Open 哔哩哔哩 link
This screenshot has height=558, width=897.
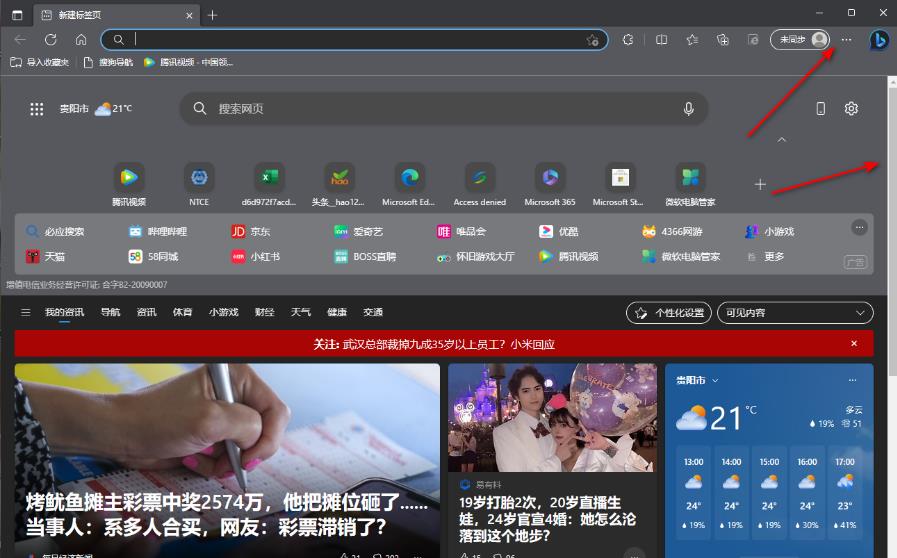[x=158, y=231]
